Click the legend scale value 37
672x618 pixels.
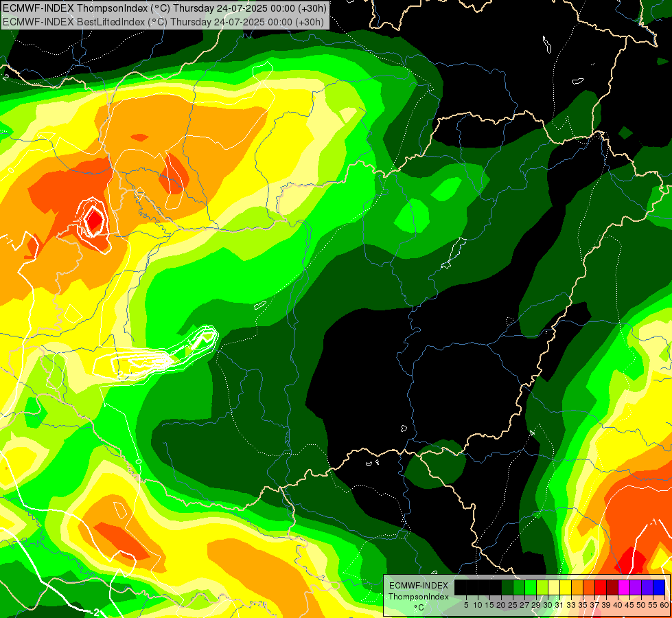[x=595, y=605]
